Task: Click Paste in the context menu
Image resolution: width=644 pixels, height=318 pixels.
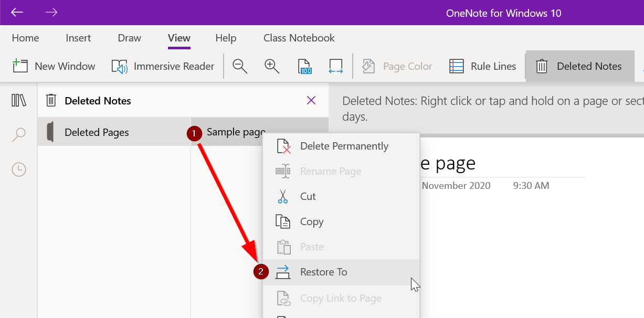Action: (x=341, y=247)
